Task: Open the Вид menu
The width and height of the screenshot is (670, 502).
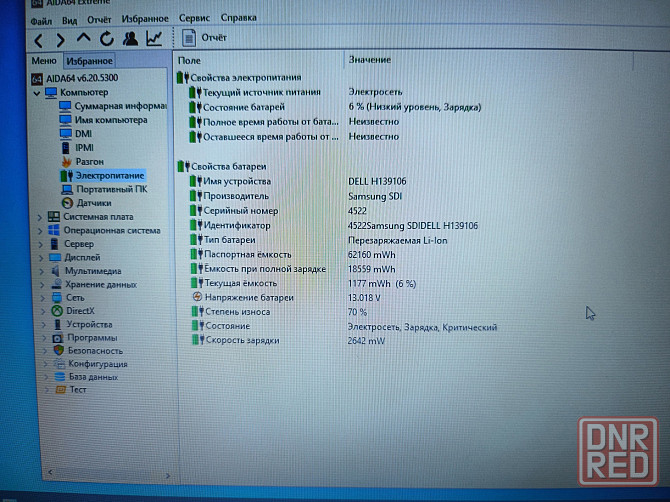Action: click(x=69, y=20)
